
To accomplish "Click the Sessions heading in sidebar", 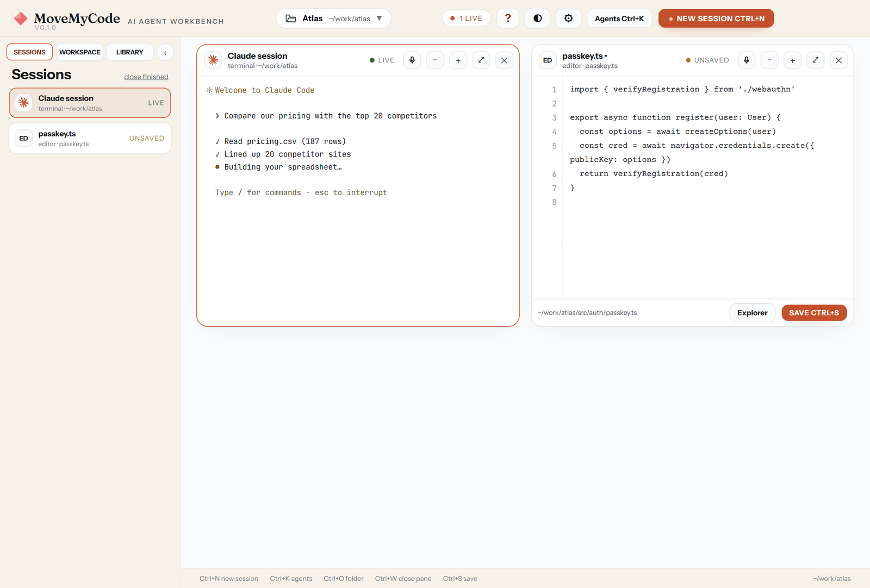I will (41, 74).
